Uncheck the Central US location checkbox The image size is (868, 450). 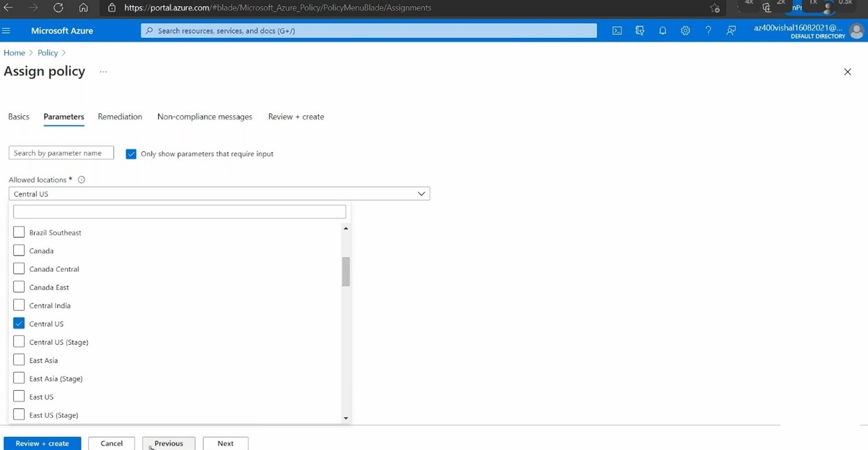pyautogui.click(x=19, y=323)
